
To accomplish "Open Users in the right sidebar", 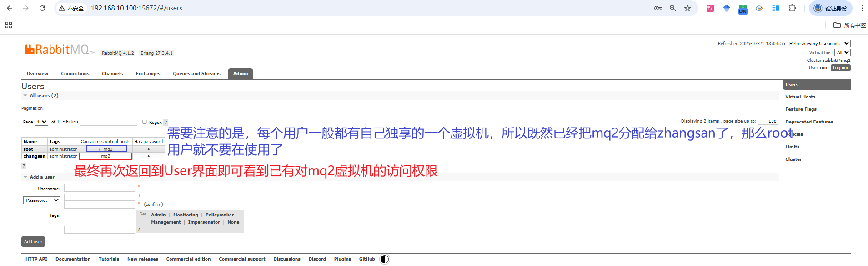I will 816,84.
